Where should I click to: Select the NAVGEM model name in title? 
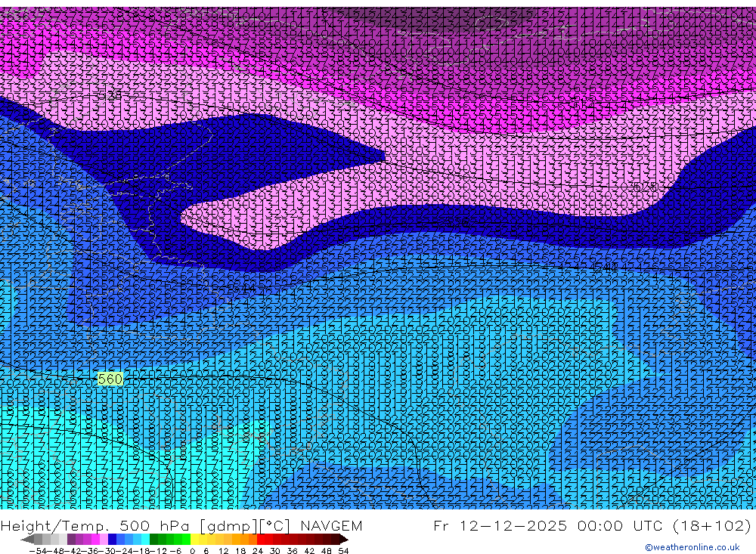coord(331,525)
